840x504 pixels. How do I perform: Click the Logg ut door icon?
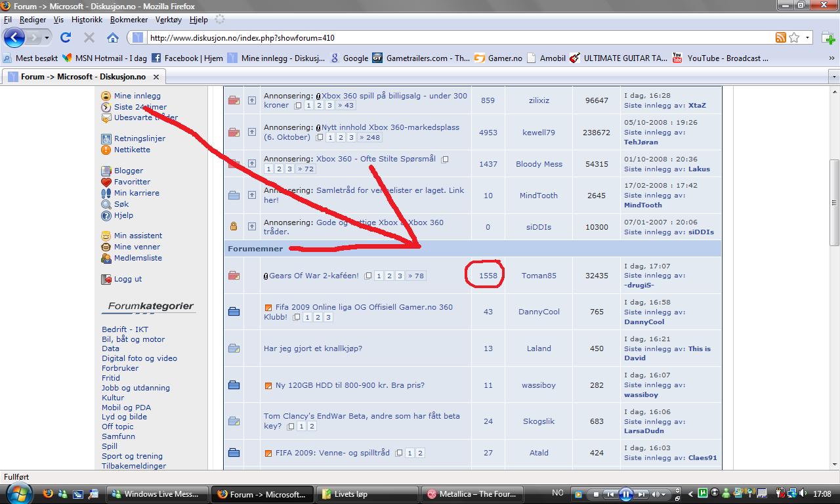click(x=106, y=279)
